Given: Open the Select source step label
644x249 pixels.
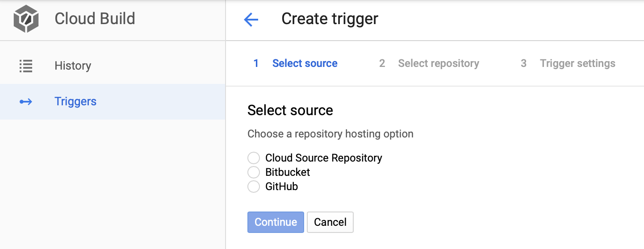Looking at the screenshot, I should click(305, 64).
